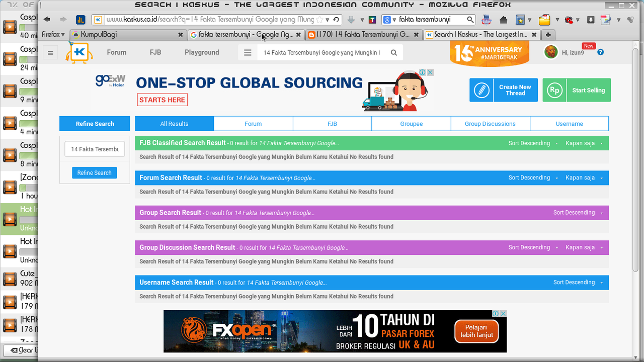Click the notepad with pencil toolbar icon
This screenshot has width=644, height=362.
tap(606, 20)
